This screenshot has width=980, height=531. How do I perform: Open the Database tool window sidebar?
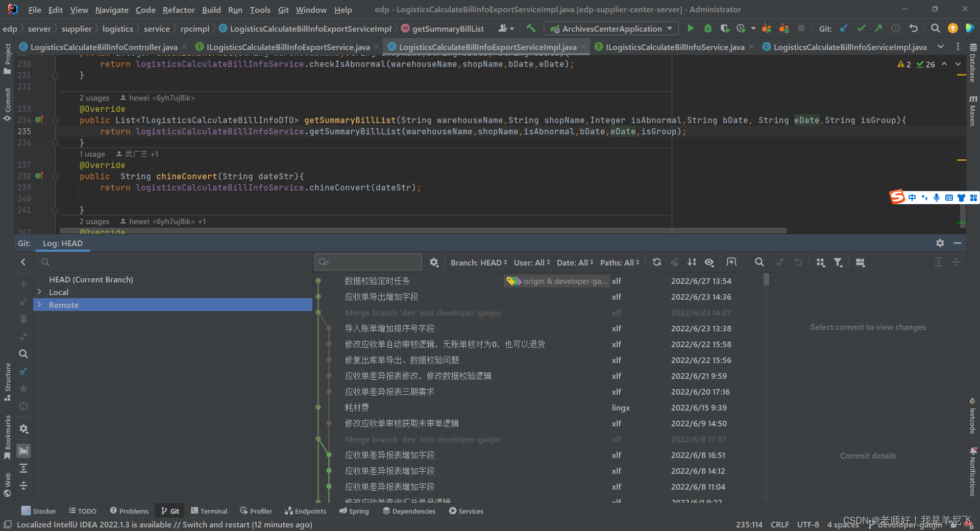[x=973, y=63]
